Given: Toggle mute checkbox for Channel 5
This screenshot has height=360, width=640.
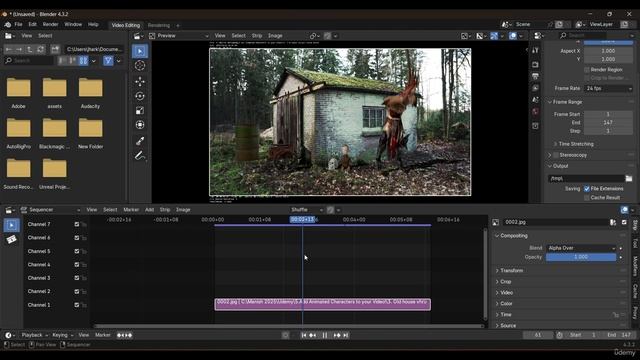Looking at the screenshot, I should (77, 251).
